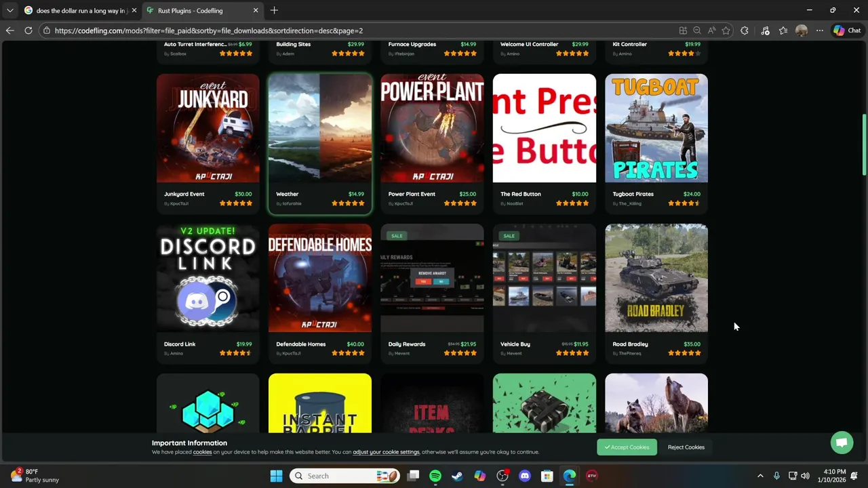Open the media control music icon

click(765, 30)
